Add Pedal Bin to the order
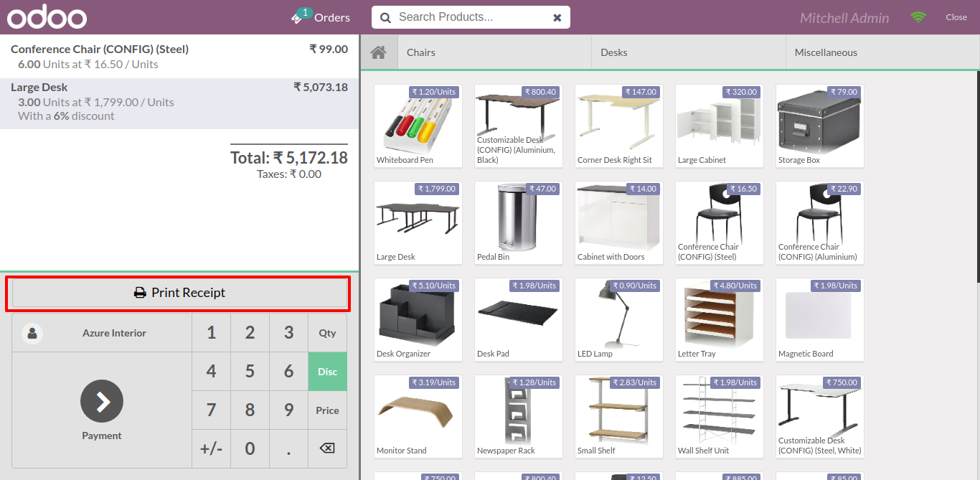Screen dimensions: 980x480 click(519, 223)
